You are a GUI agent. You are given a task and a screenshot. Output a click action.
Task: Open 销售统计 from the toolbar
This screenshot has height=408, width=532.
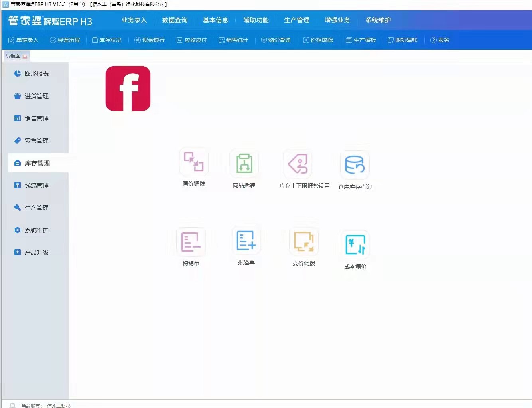233,40
